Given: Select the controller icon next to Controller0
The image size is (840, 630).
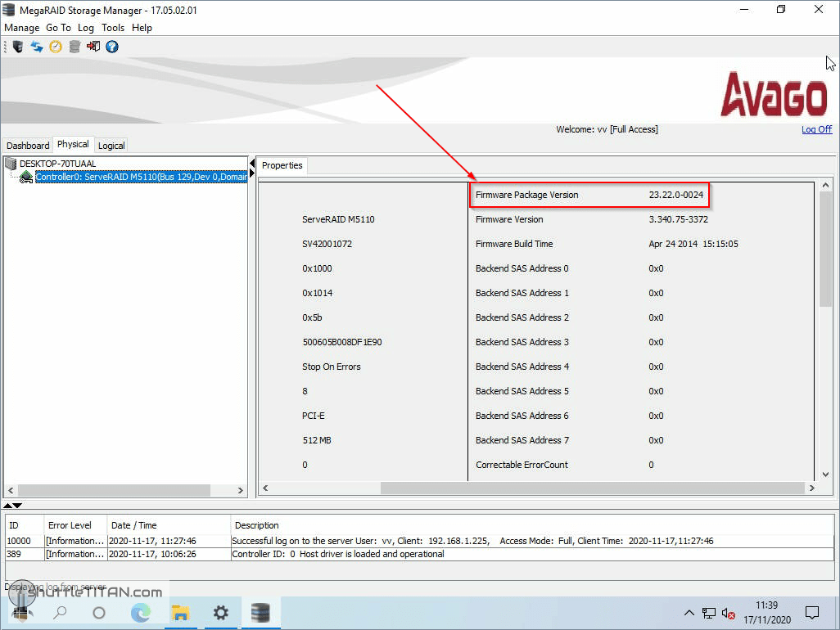Looking at the screenshot, I should [25, 177].
